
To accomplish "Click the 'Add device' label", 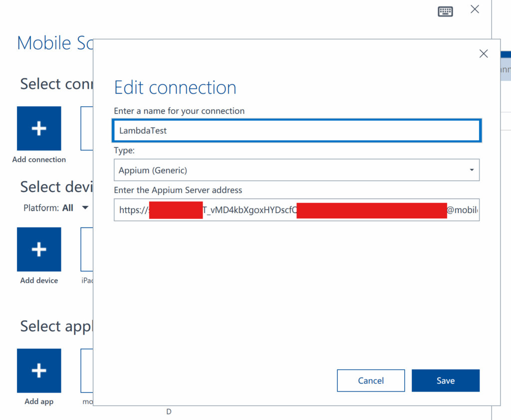I will pos(39,280).
